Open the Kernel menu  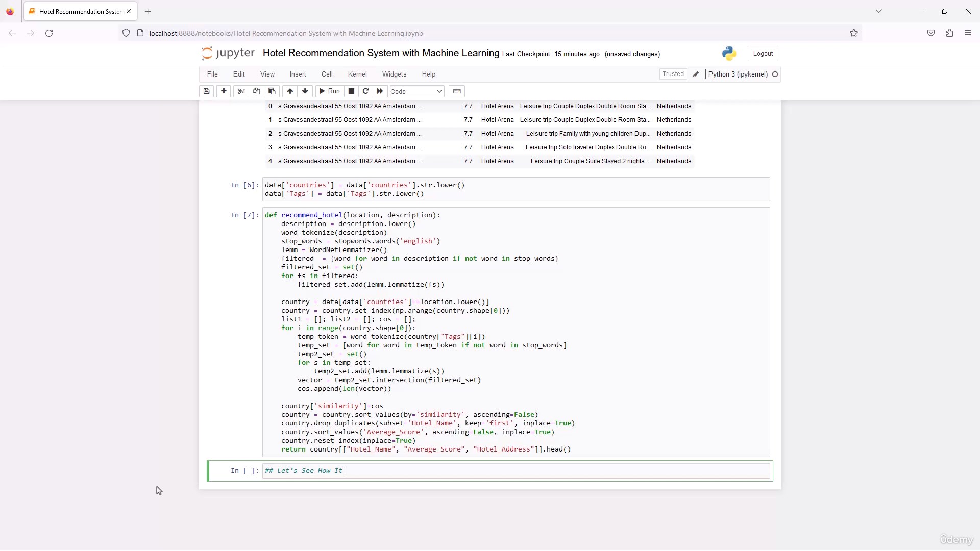(357, 74)
